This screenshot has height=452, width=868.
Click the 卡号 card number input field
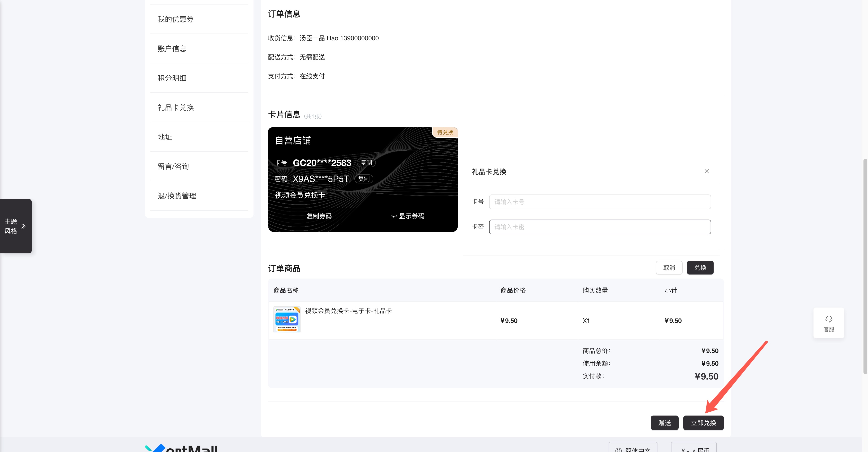tap(600, 201)
